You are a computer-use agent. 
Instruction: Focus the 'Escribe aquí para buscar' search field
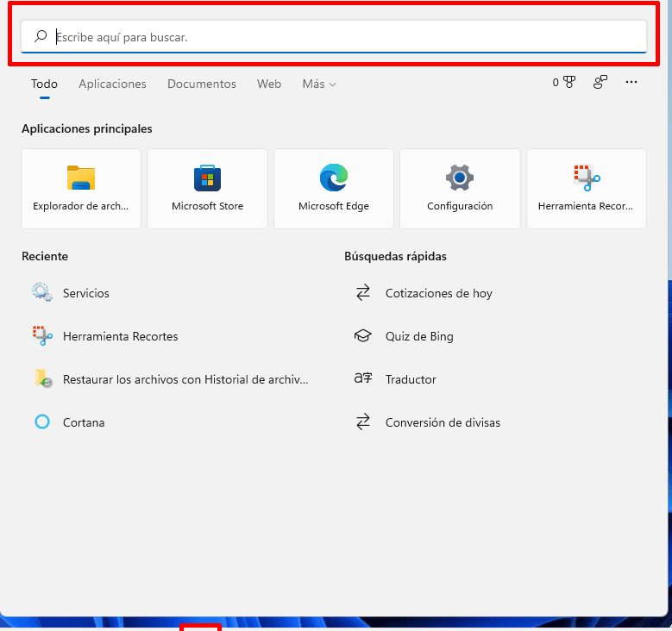coord(334,37)
